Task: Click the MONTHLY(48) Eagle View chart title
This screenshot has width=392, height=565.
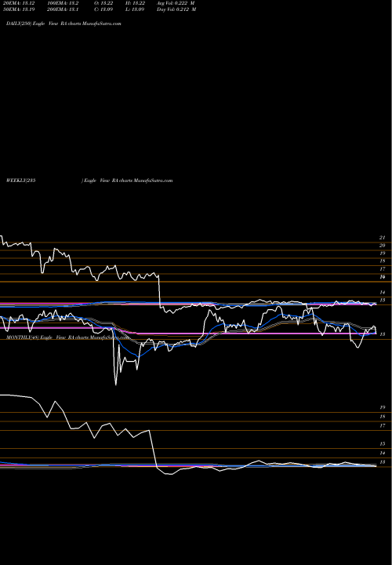Action: [67, 337]
